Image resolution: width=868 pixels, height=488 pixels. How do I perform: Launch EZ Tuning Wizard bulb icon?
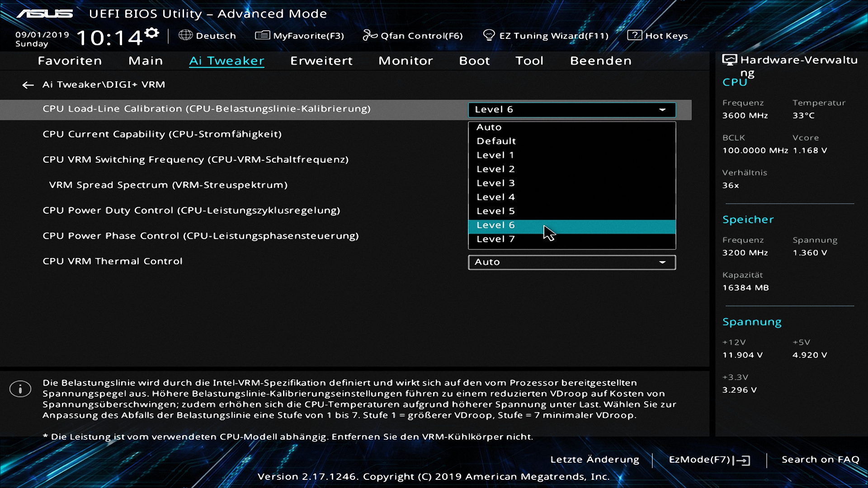(x=489, y=35)
